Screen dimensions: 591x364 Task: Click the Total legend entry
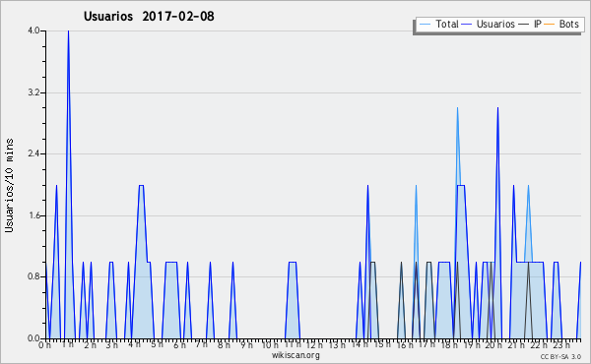[x=438, y=24]
